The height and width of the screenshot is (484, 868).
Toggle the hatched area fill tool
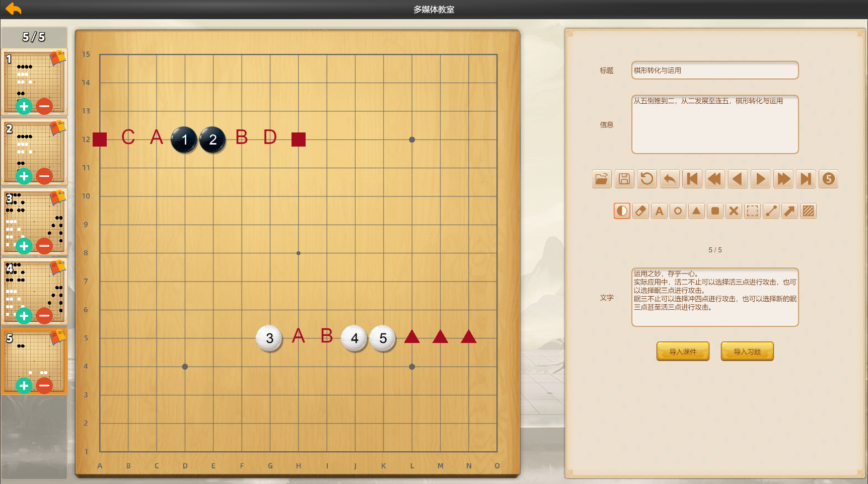coord(808,211)
